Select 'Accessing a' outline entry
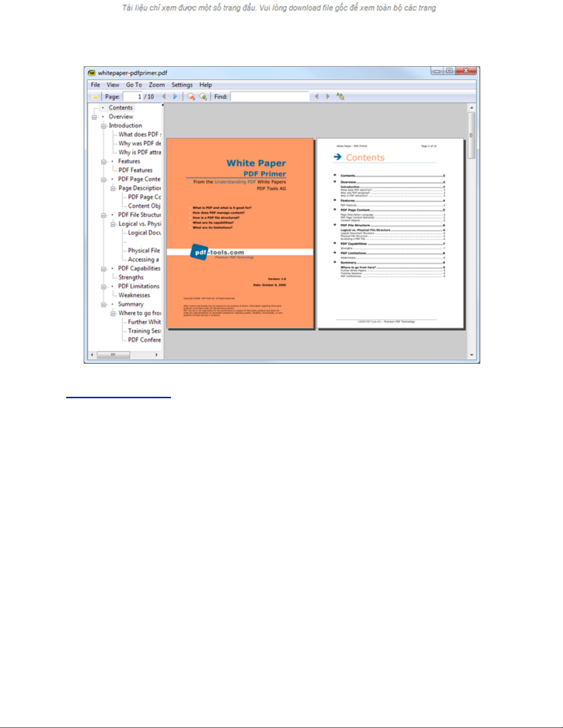Image resolution: width=563 pixels, height=728 pixels. coord(143,260)
